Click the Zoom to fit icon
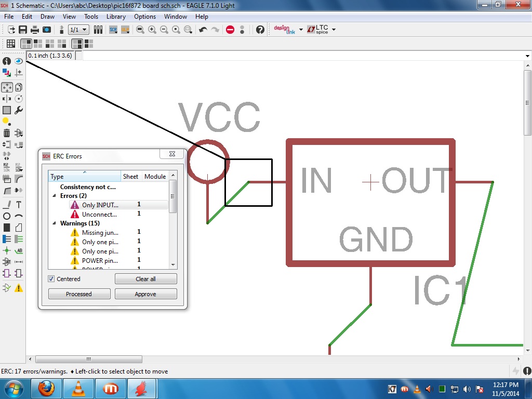Viewport: 532px width, 399px height. click(x=140, y=30)
